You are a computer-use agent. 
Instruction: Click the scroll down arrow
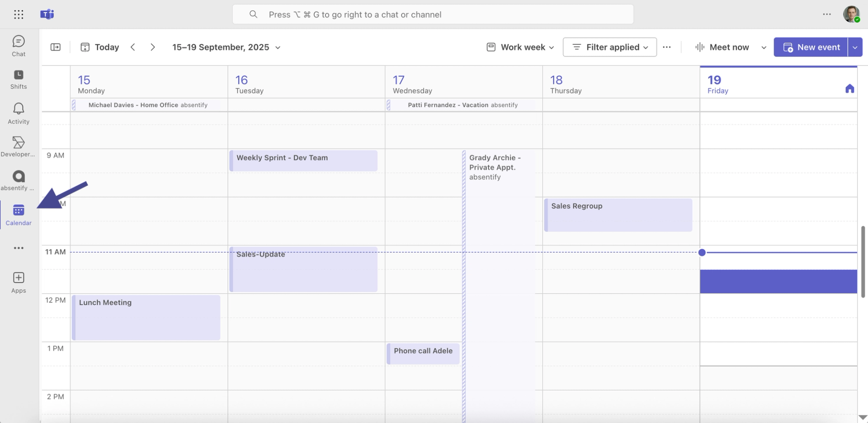(x=863, y=418)
